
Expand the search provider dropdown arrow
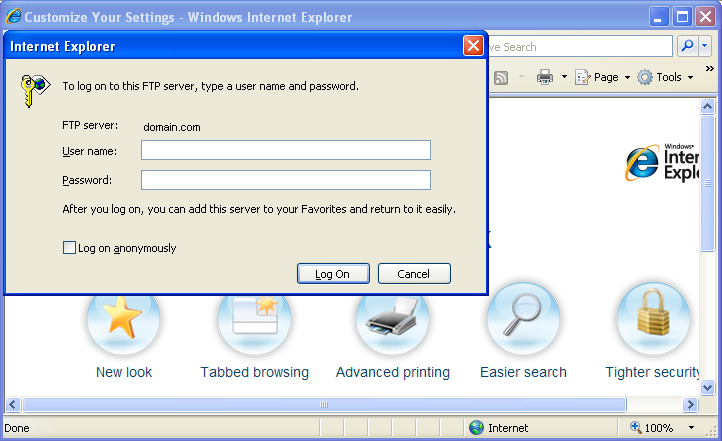pos(705,46)
